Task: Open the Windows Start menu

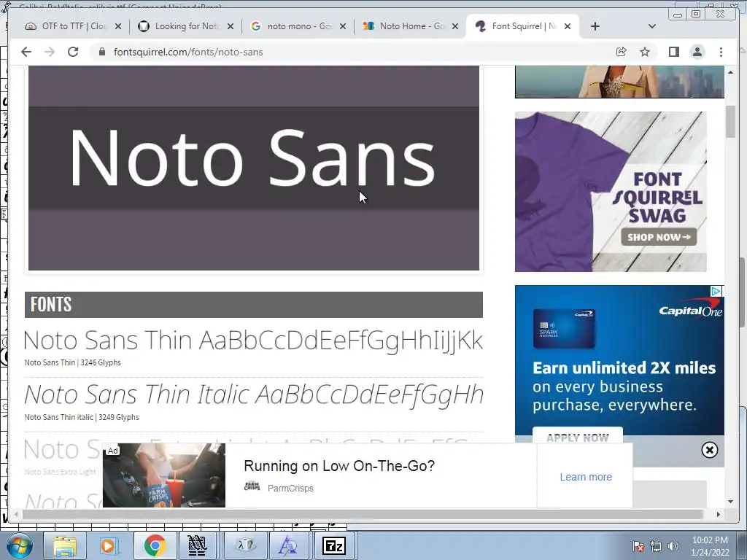Action: pos(19,545)
